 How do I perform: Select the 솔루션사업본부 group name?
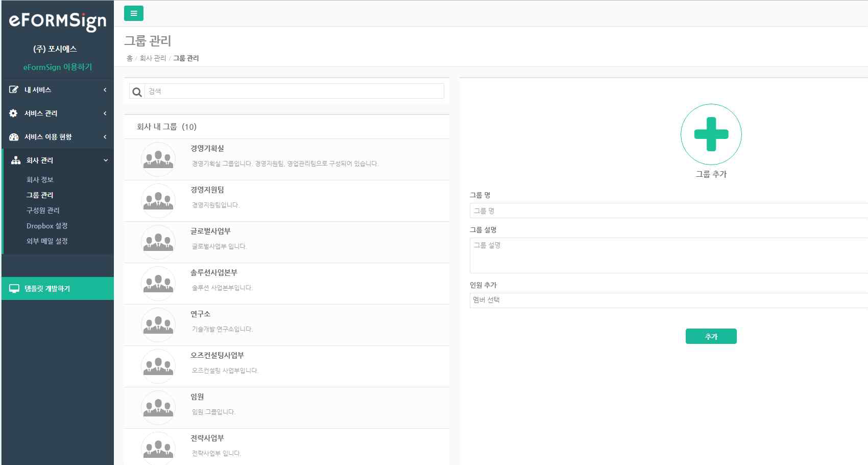pos(214,273)
